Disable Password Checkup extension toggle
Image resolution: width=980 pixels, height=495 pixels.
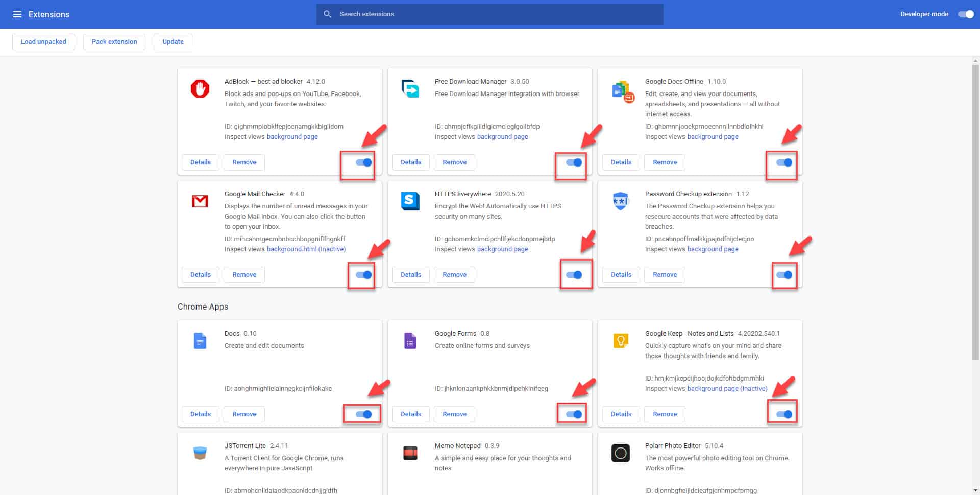[785, 275]
